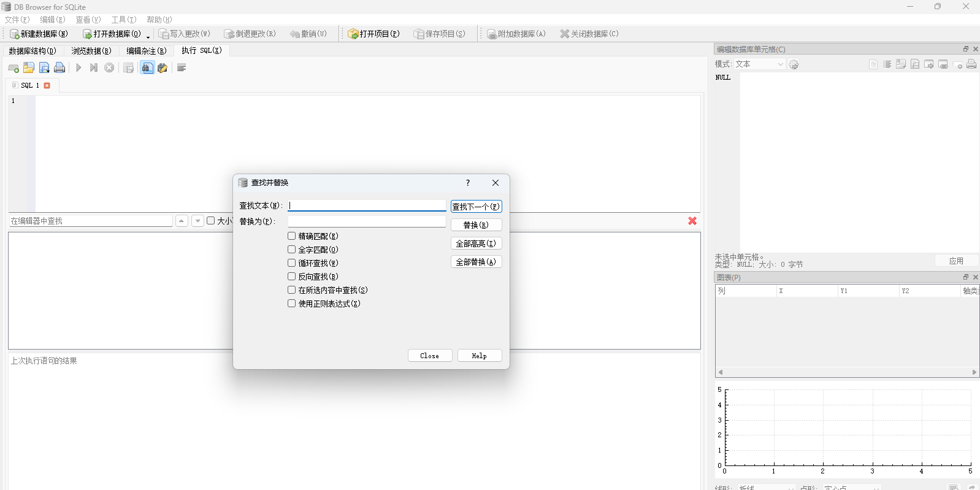Screen dimensions: 980x490
Task: Enable the 反向查找 checkbox
Action: tap(292, 277)
